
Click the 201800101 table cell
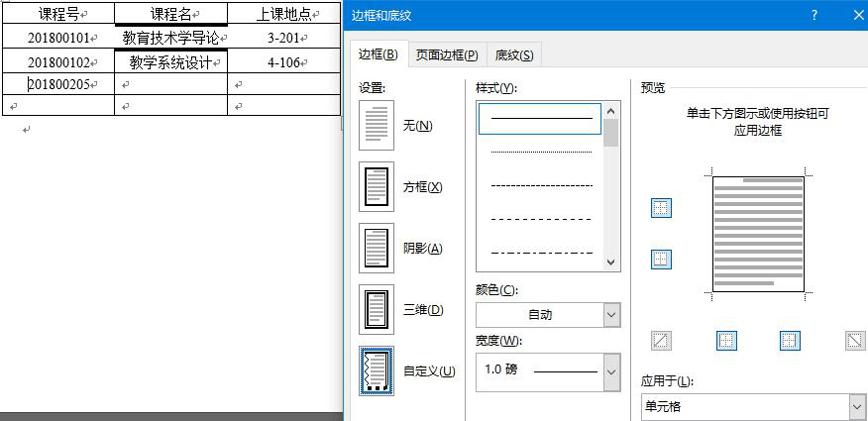tap(58, 37)
